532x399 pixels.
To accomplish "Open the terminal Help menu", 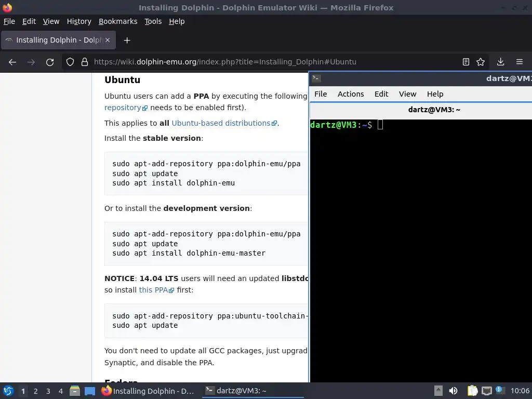I will tap(435, 94).
